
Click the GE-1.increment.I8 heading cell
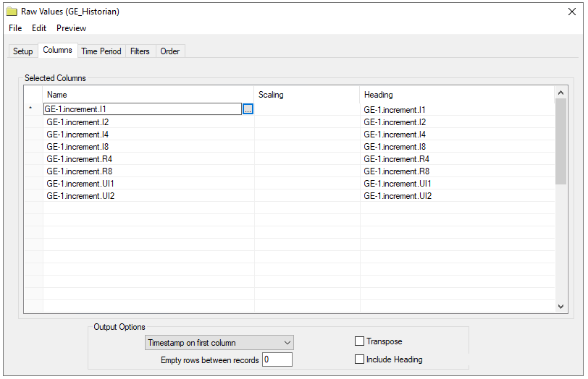coord(457,147)
